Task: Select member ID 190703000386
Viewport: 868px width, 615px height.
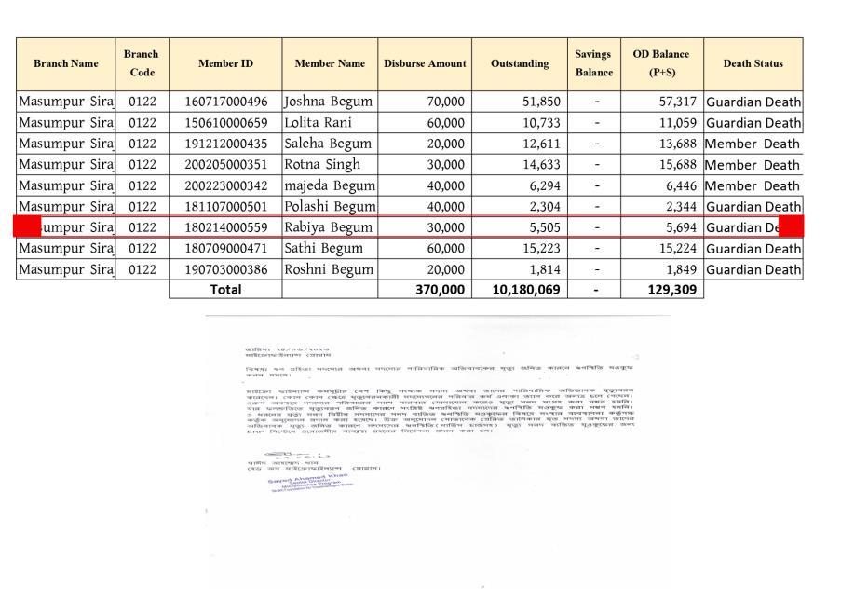Action: pyautogui.click(x=226, y=270)
